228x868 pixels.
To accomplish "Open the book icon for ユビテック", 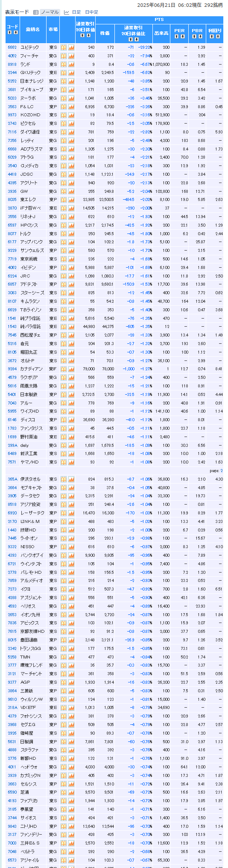I will pyautogui.click(x=64, y=47).
